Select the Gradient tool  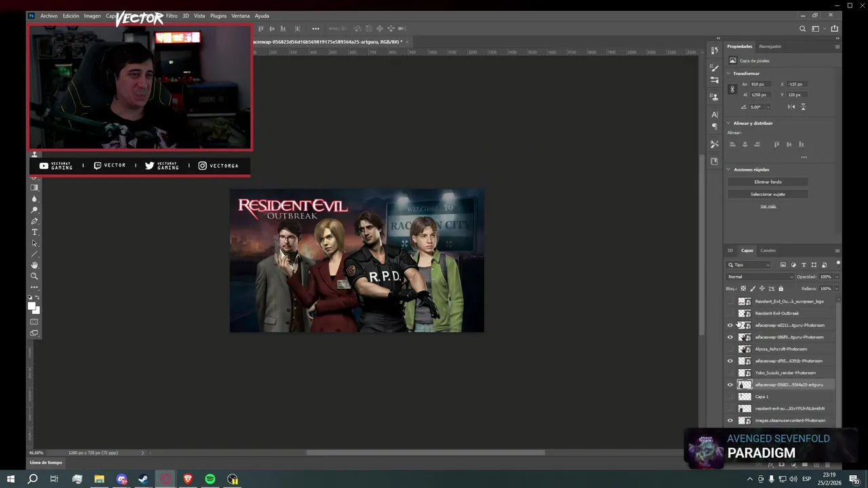35,188
